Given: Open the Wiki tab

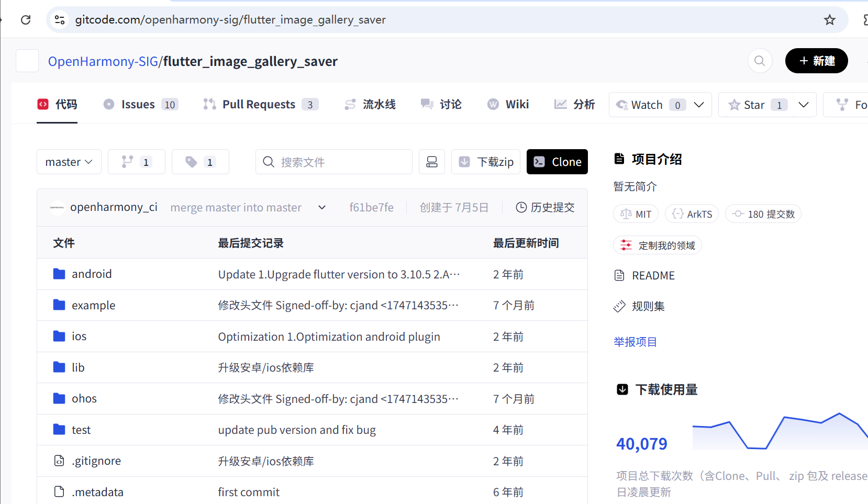Looking at the screenshot, I should click(516, 104).
